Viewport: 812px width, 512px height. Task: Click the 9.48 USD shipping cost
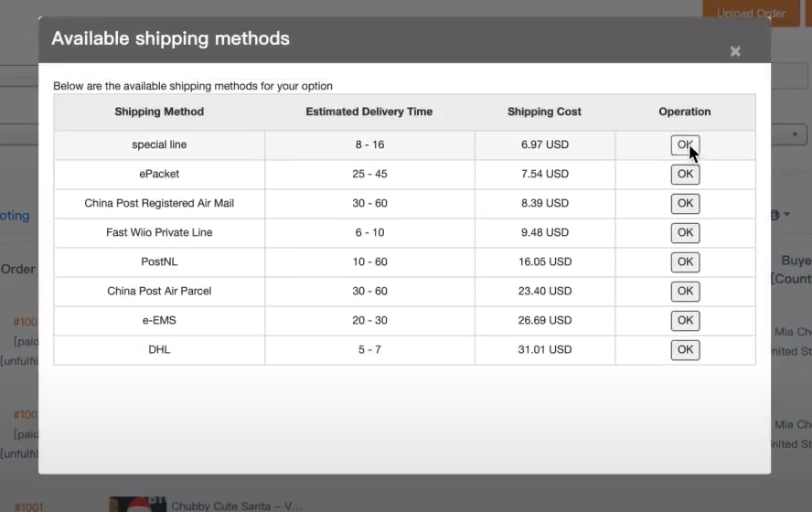click(545, 232)
